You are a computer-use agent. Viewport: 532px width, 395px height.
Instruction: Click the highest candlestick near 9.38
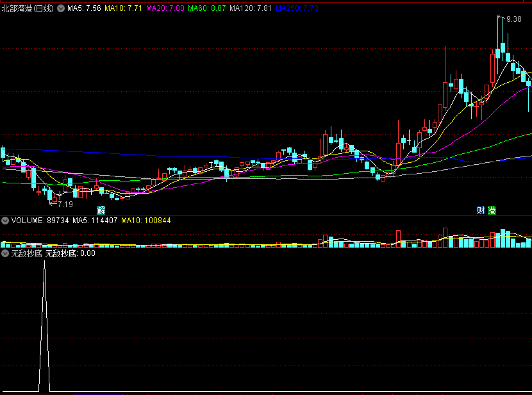498,53
